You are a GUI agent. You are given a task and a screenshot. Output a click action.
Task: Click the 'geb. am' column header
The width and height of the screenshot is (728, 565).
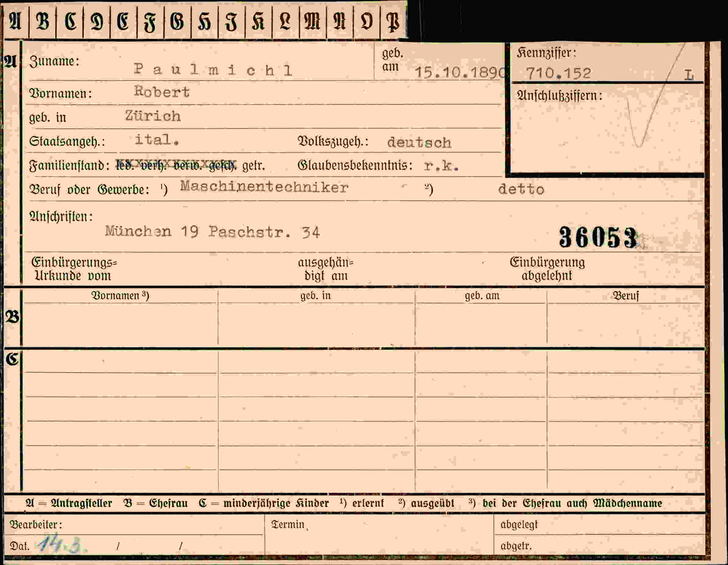(482, 296)
